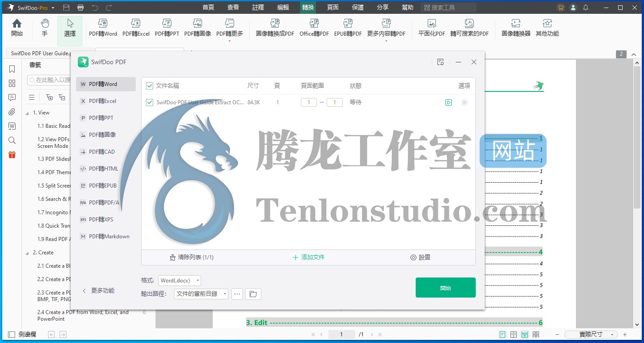Screen dimensions: 644x343
Task: Select PDF轉Markdown in dialog list
Action: (105, 237)
